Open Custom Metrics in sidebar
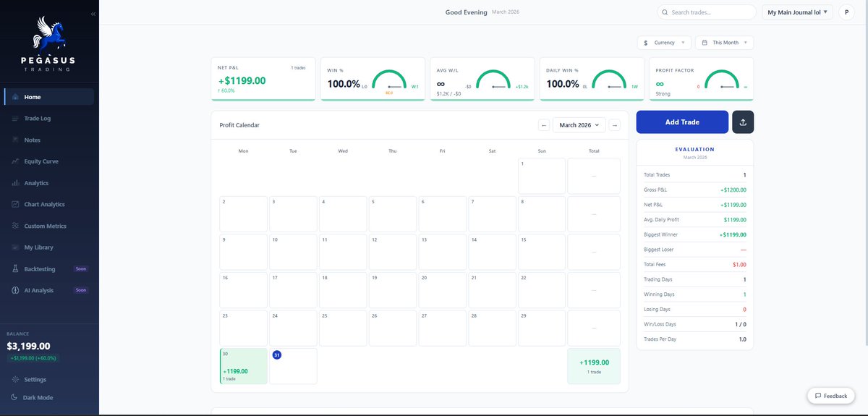 tap(49, 226)
